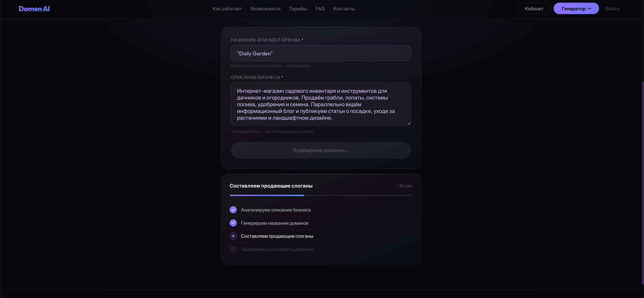Screen dimensions: 644x298
Task: Click active step dot for Составляем продающие слоганы
Action: [233, 236]
